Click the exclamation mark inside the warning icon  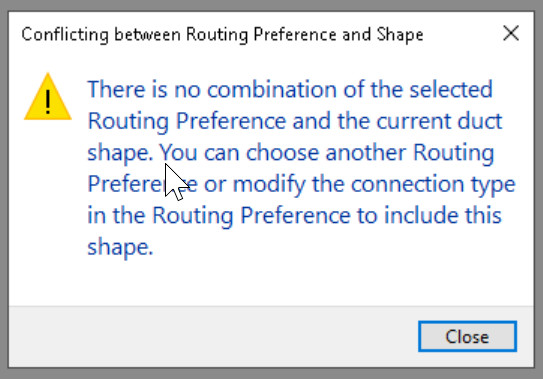48,102
